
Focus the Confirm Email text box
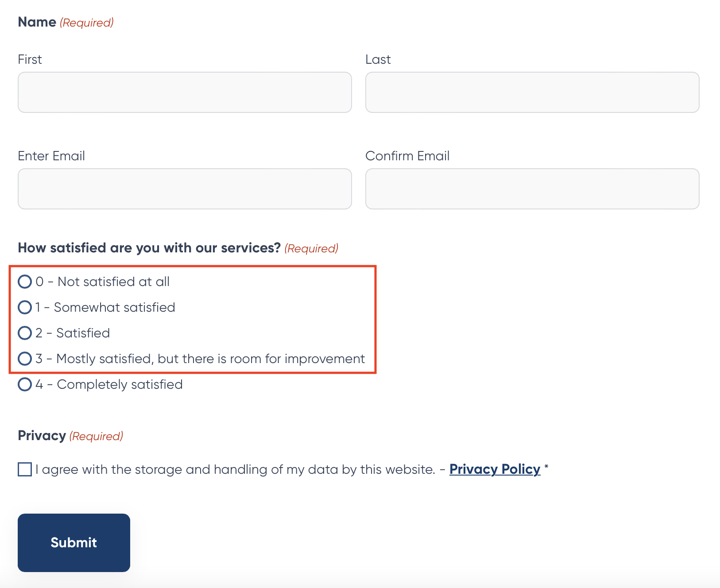pos(532,189)
